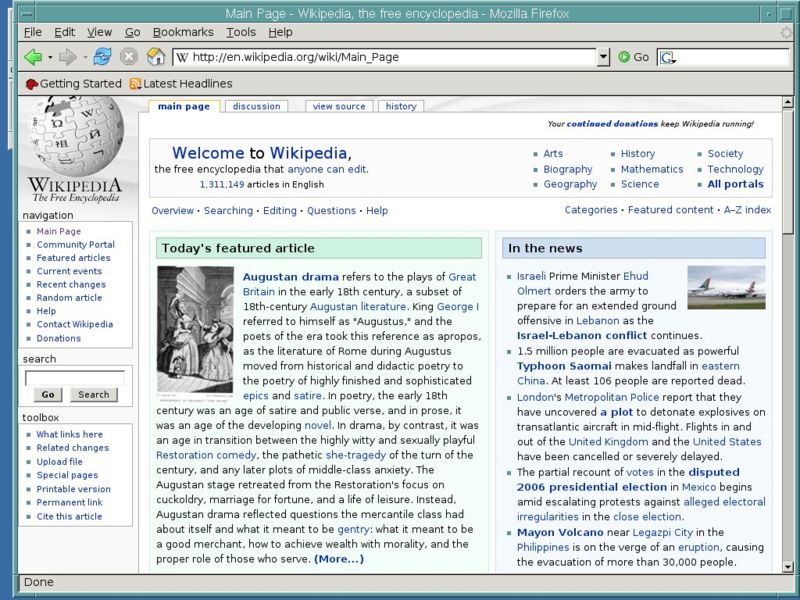Open the Tools menu
The image size is (800, 600).
241,32
